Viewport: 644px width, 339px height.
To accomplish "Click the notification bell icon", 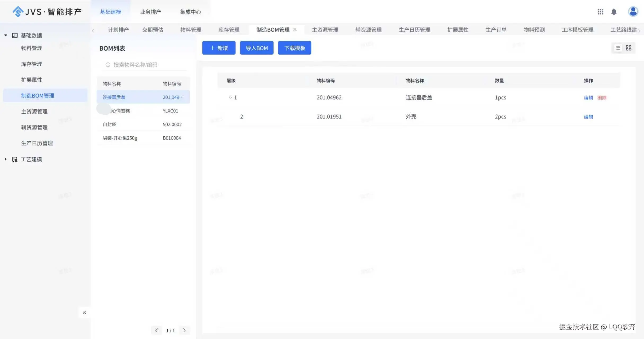I will [614, 12].
